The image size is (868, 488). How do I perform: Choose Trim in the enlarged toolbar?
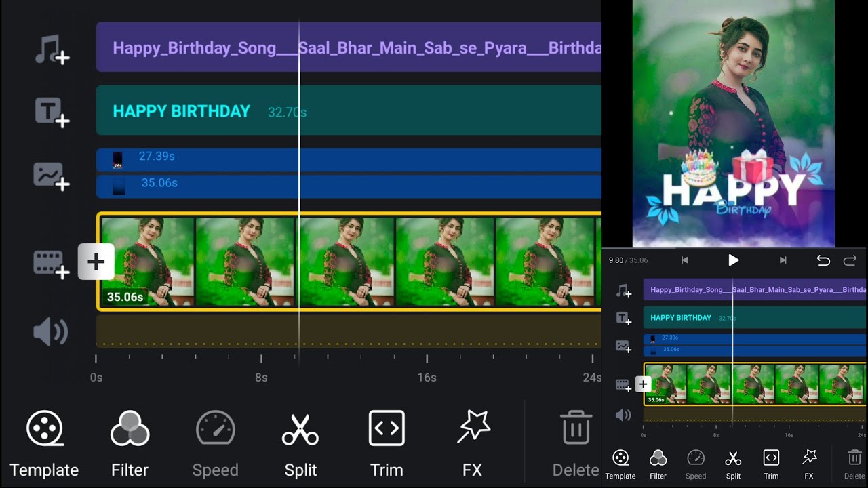tap(387, 445)
